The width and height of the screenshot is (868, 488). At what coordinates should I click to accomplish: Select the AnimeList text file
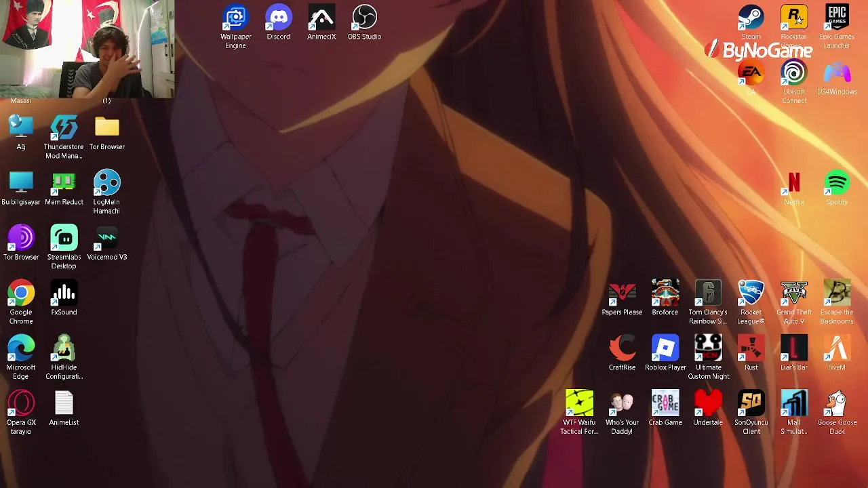pos(64,403)
